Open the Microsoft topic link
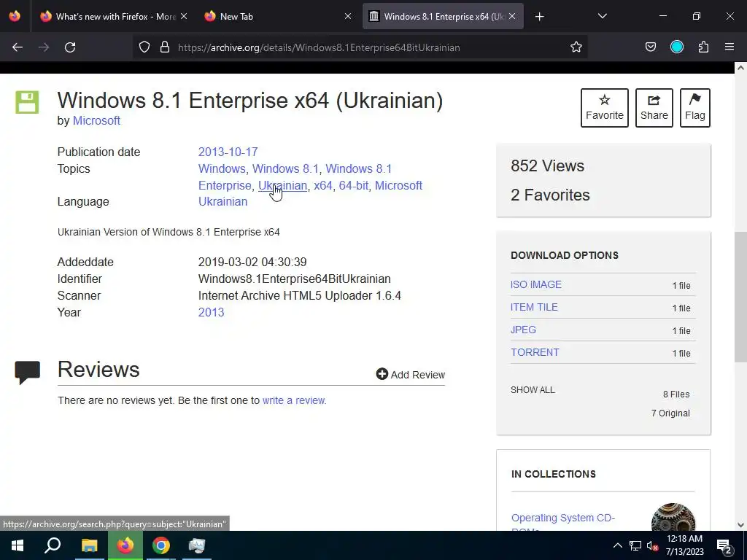This screenshot has height=560, width=747. tap(398, 185)
